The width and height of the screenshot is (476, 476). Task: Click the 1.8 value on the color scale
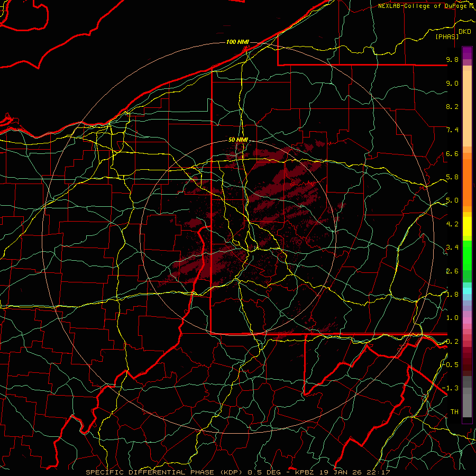click(x=452, y=295)
